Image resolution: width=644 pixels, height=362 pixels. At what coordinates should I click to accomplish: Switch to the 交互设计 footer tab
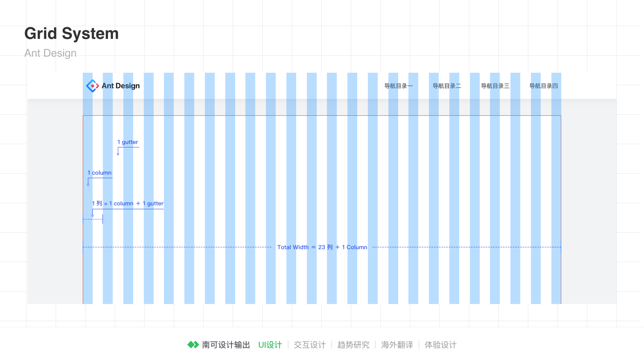tap(310, 345)
